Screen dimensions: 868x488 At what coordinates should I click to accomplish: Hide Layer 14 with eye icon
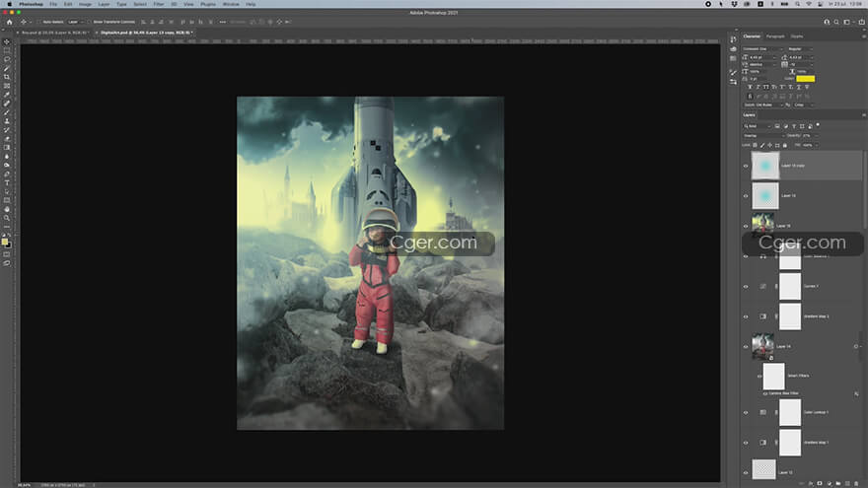click(x=746, y=346)
